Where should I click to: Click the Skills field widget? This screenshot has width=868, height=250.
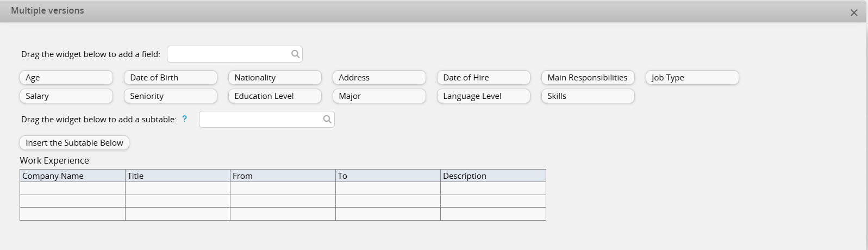point(588,96)
